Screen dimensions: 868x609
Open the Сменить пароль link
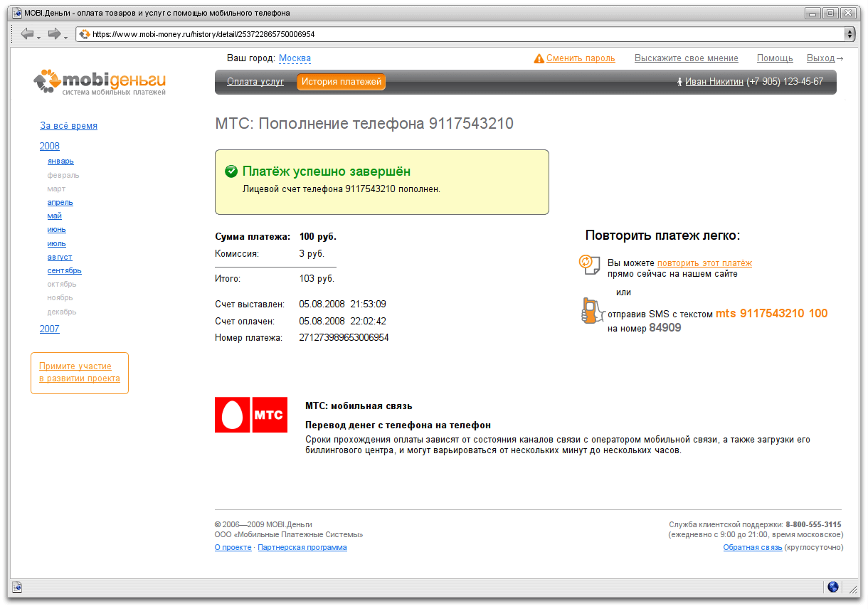coord(581,58)
